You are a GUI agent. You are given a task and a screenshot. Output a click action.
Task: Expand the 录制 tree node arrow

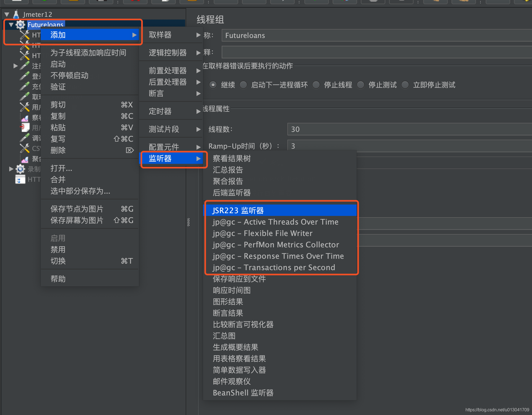pyautogui.click(x=11, y=169)
